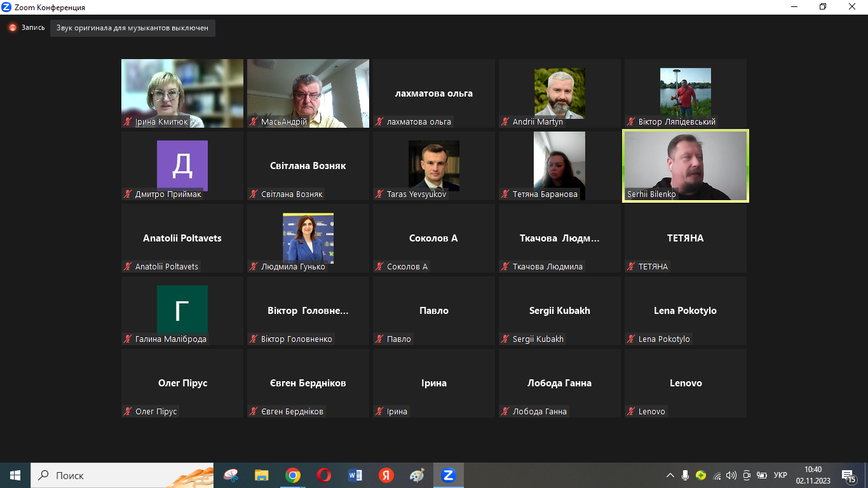This screenshot has width=868, height=488.
Task: Click the Zoom icon in taskbar
Action: pyautogui.click(x=449, y=475)
